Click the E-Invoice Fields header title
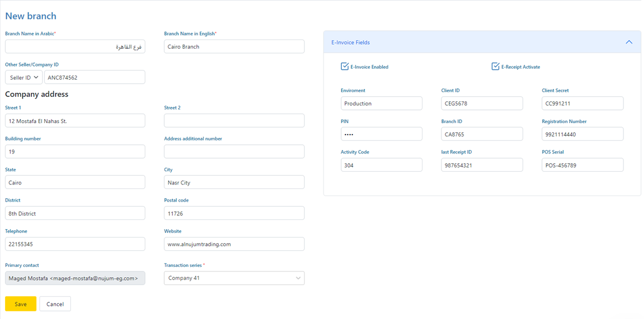 [350, 42]
